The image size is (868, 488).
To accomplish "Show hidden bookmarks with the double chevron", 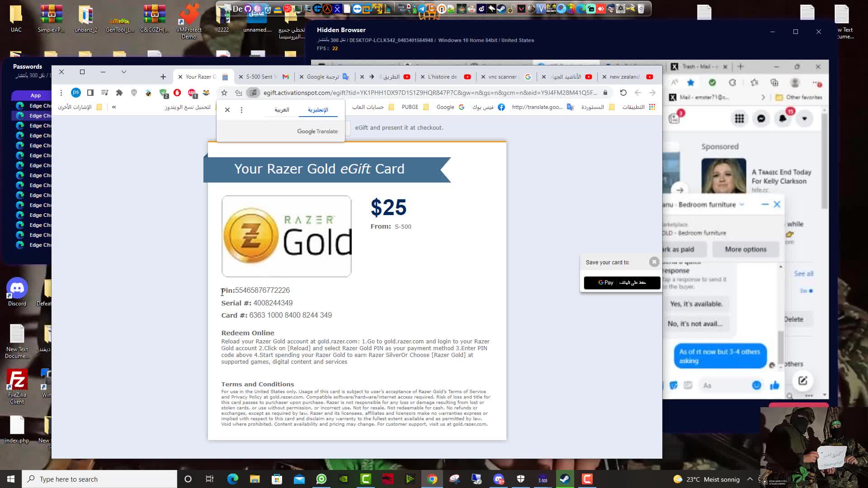I will click(x=114, y=107).
